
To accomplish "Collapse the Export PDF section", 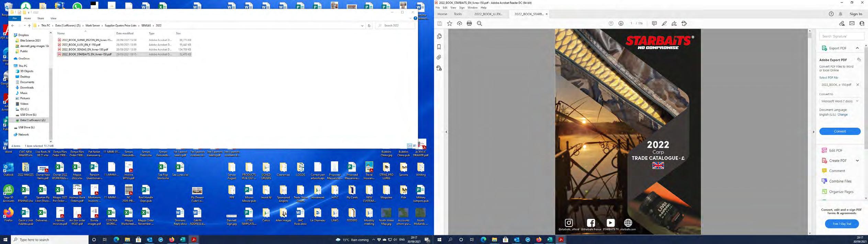I will 857,48.
